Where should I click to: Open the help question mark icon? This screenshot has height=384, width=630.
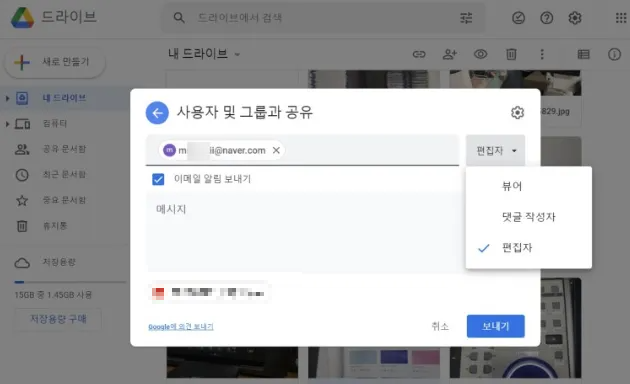tap(546, 18)
